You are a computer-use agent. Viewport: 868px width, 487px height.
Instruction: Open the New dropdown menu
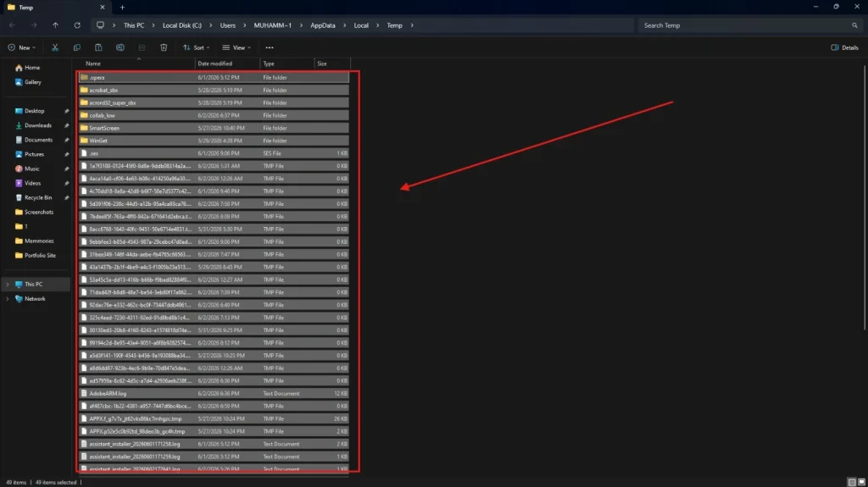(x=21, y=47)
